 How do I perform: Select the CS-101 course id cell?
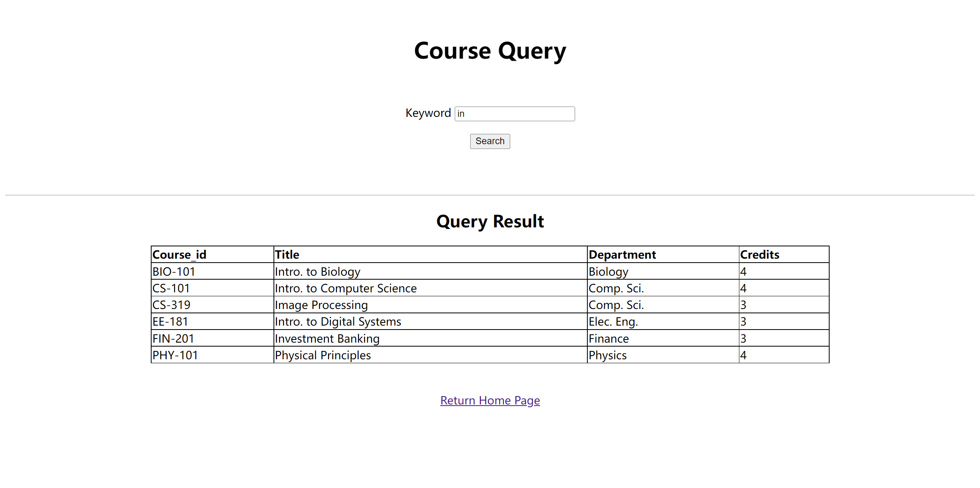171,288
